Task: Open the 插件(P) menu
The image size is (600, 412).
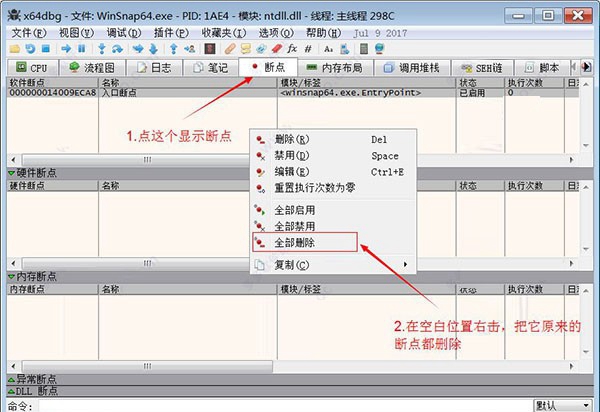Action: click(x=171, y=33)
